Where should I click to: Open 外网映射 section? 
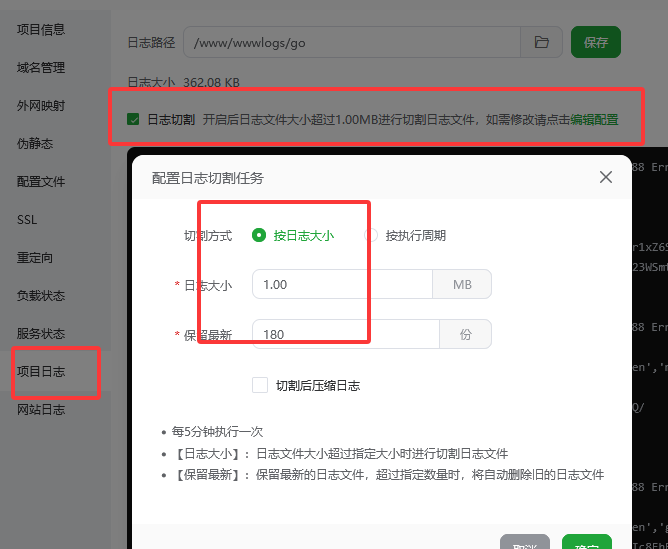(x=41, y=106)
